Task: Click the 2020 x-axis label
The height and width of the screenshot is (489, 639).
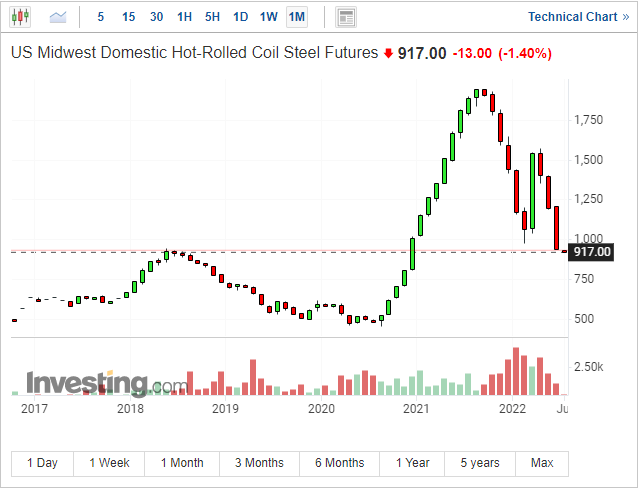Action: point(321,408)
